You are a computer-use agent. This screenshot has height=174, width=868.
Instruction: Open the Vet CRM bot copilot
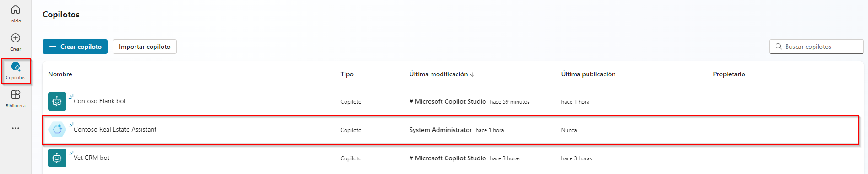click(x=92, y=158)
